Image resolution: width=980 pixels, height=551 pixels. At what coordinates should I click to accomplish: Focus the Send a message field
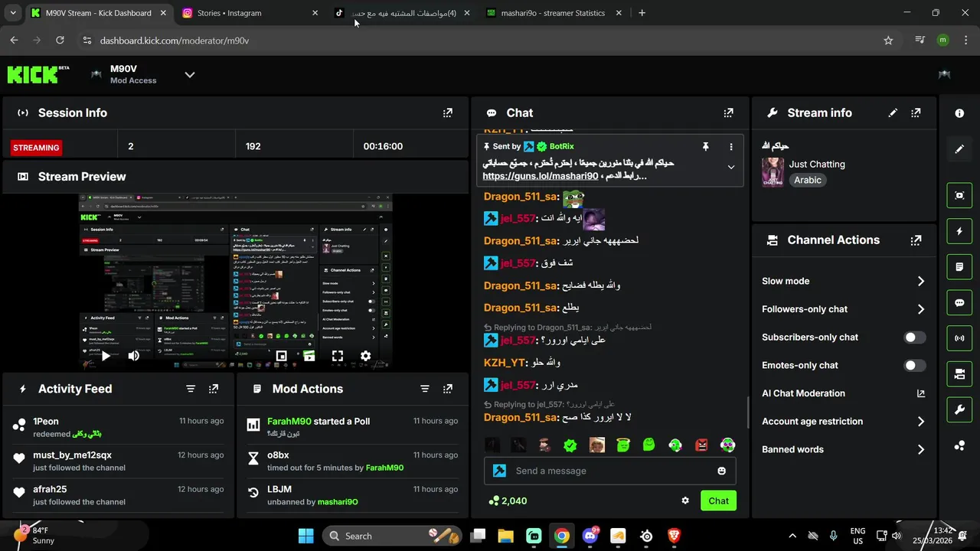tap(610, 471)
